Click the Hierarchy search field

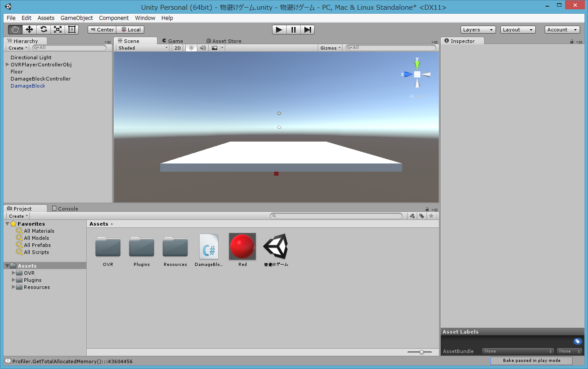pos(69,48)
